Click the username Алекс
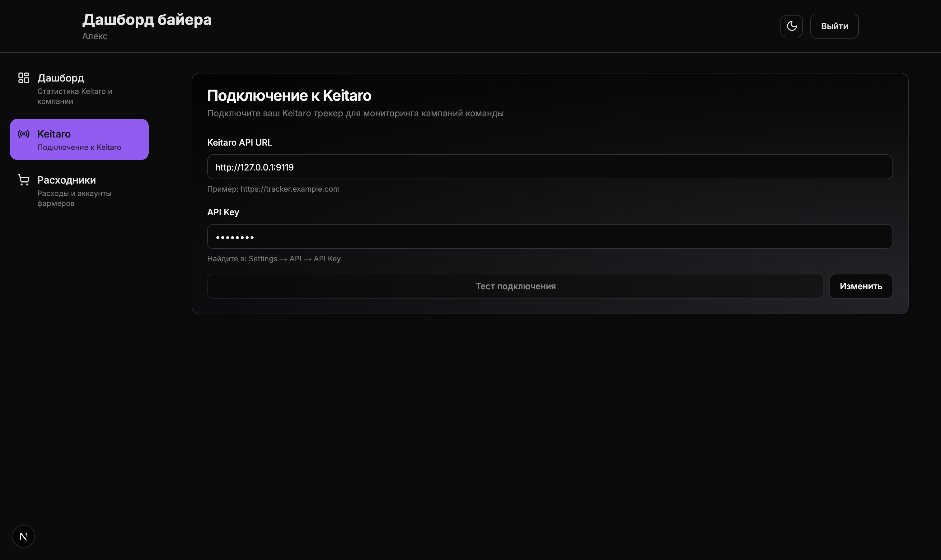Viewport: 941px width, 560px height. pyautogui.click(x=95, y=36)
